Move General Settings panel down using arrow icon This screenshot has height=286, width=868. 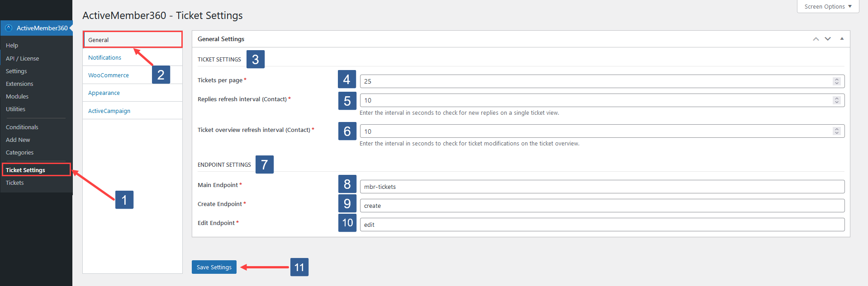click(x=828, y=39)
